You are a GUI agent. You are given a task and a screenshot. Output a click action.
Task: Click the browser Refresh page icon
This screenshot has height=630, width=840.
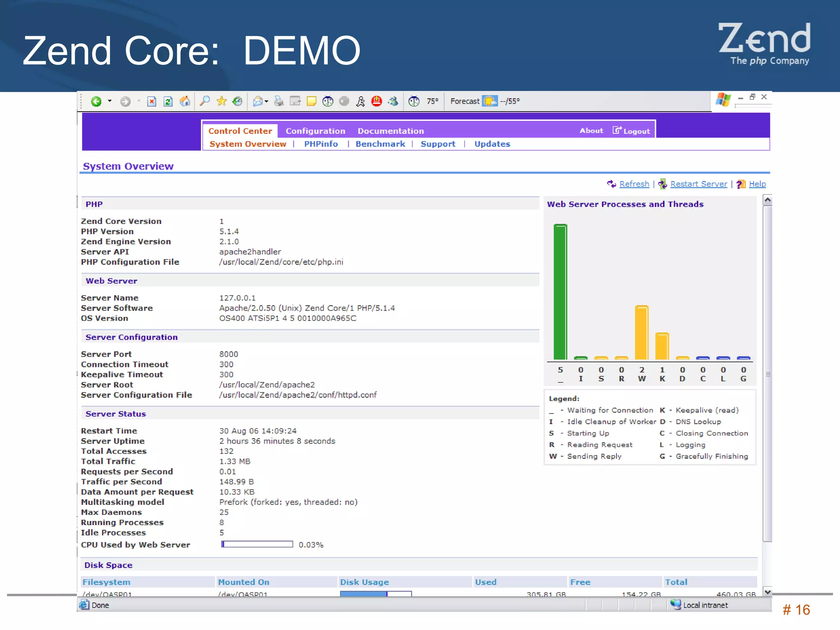168,101
